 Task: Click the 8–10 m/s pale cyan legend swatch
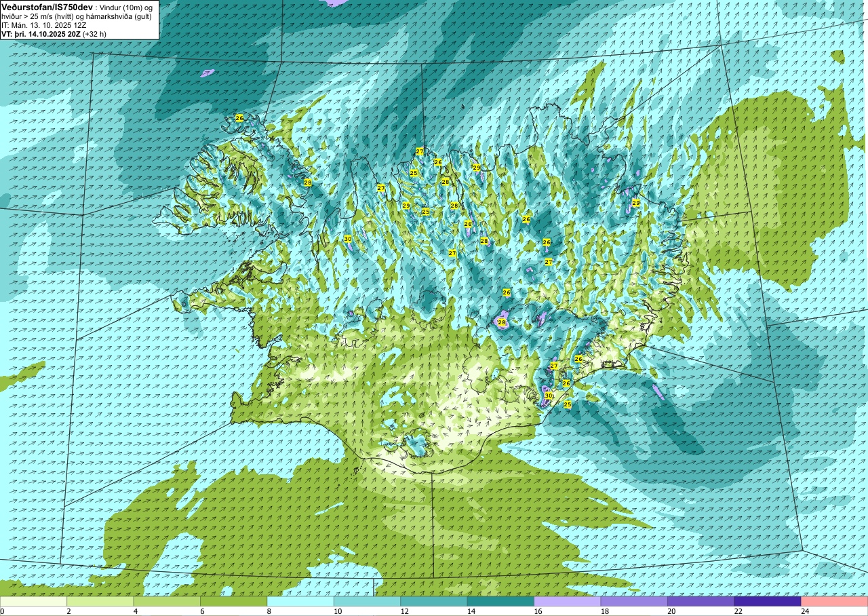300,601
